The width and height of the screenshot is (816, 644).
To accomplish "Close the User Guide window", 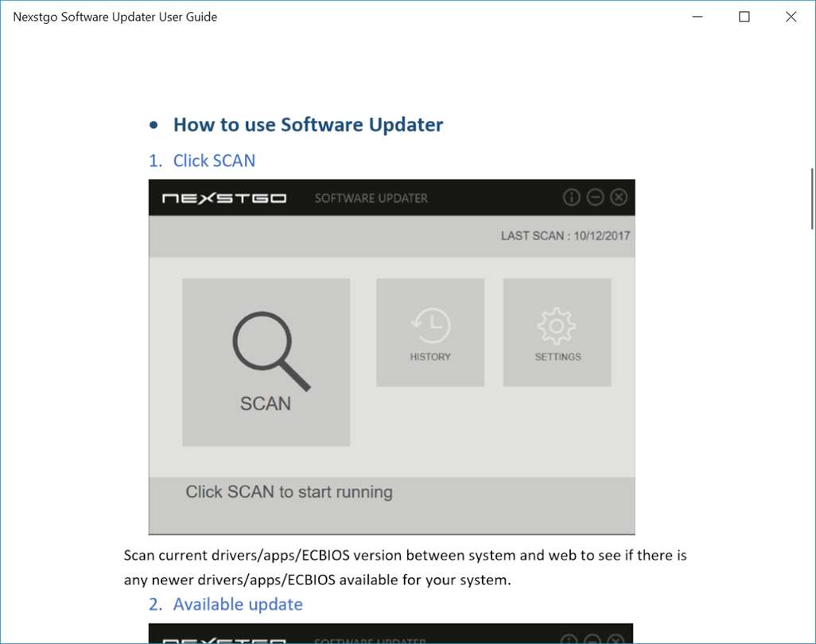I will click(x=791, y=17).
